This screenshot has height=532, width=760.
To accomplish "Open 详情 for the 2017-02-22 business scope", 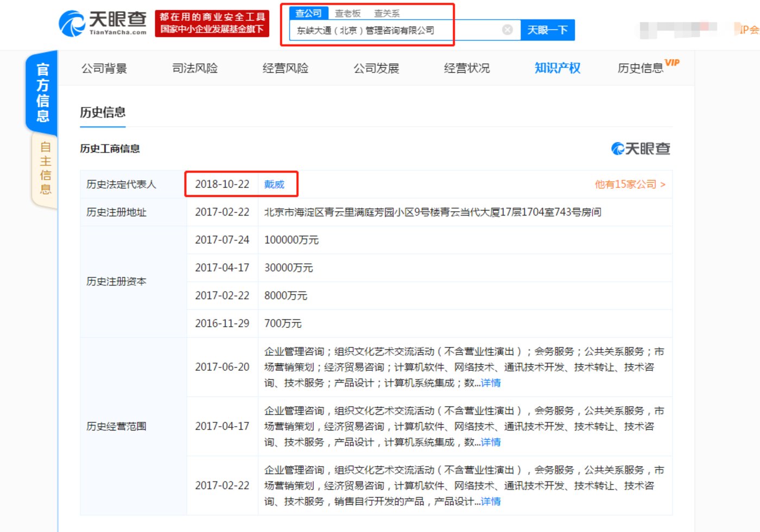I will [491, 502].
